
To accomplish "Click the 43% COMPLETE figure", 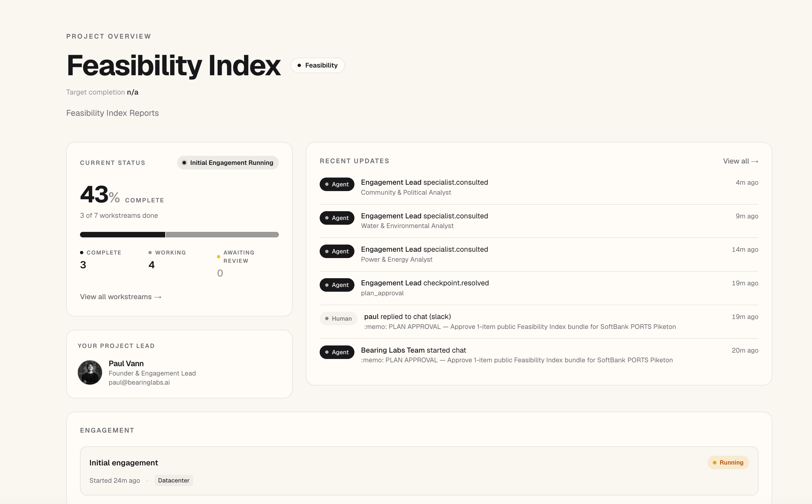I will 122,194.
